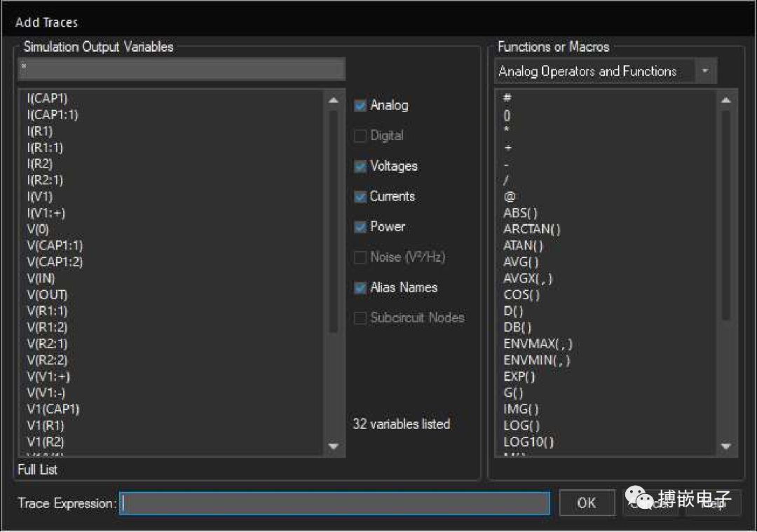Select the I(R1) variable
The image size is (757, 532).
pos(40,131)
